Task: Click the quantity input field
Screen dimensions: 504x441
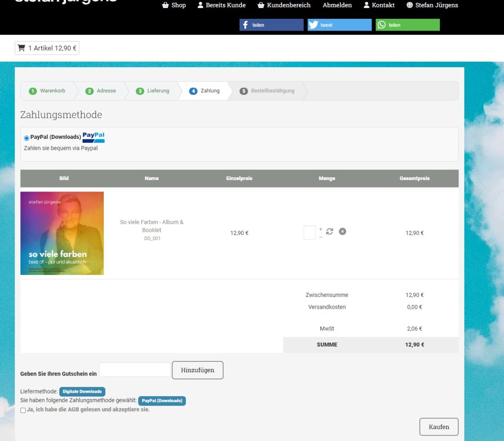Action: [309, 233]
